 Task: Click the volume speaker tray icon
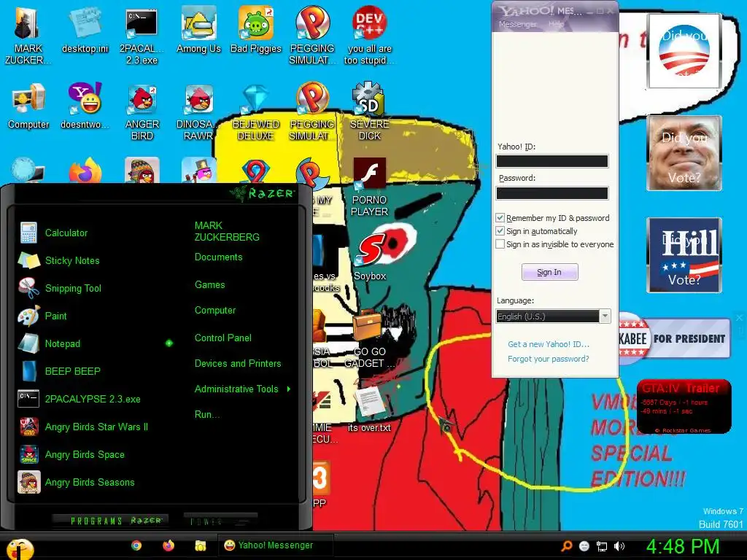click(619, 546)
